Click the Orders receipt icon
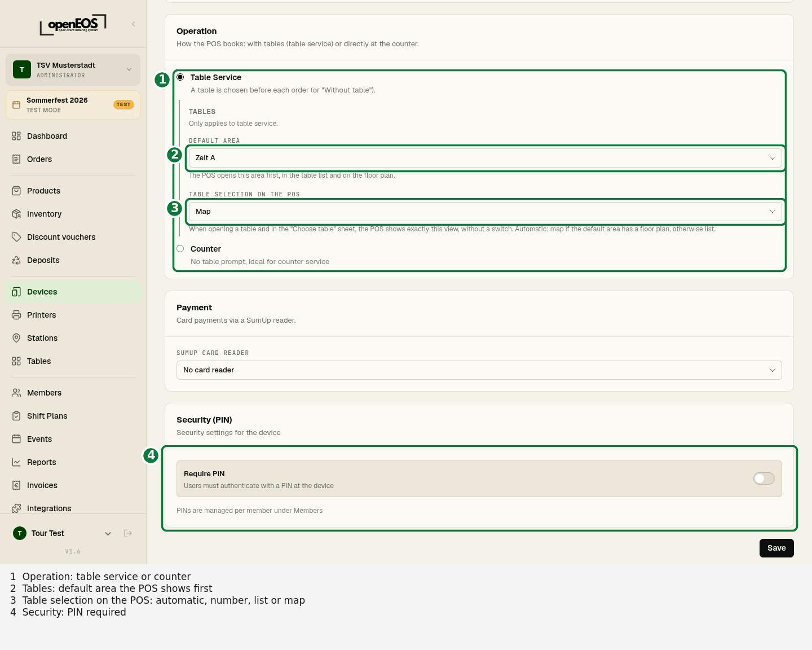 (x=16, y=159)
